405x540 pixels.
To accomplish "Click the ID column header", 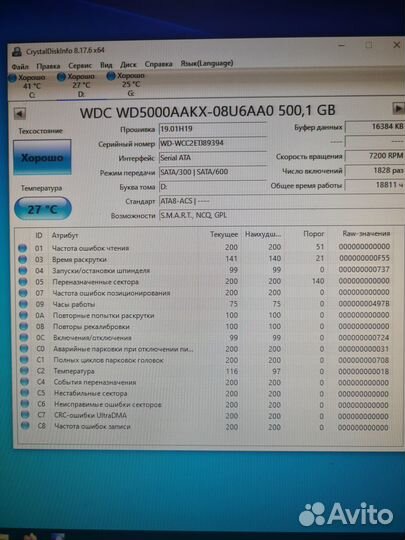I will tap(39, 235).
